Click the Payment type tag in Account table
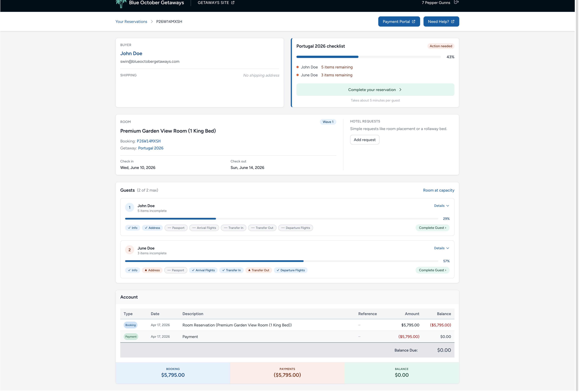This screenshot has height=392, width=579. 131,337
